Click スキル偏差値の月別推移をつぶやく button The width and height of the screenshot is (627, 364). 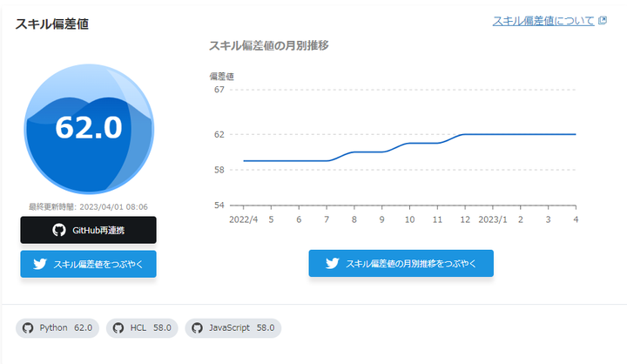coord(401,263)
